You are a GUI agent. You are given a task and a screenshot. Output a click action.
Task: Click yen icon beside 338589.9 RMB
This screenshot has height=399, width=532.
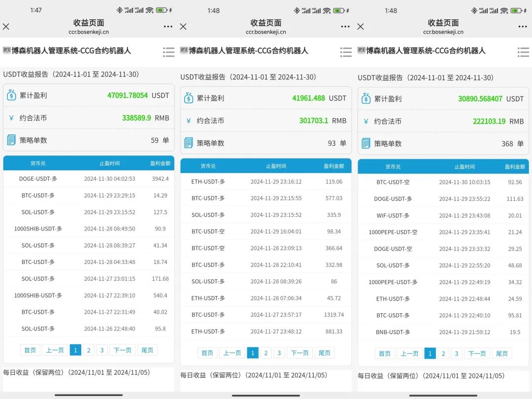tap(11, 118)
